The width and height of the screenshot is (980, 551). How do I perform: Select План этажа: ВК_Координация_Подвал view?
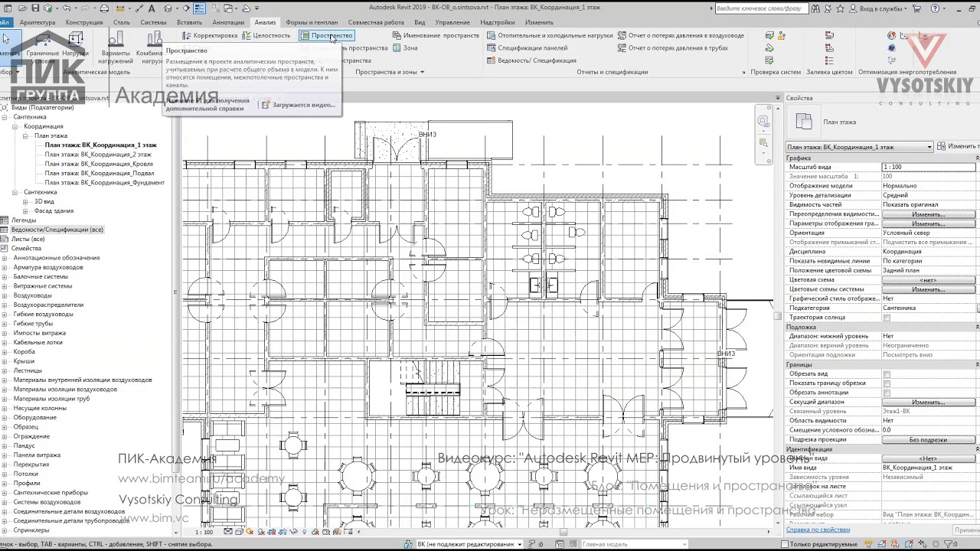(x=100, y=173)
